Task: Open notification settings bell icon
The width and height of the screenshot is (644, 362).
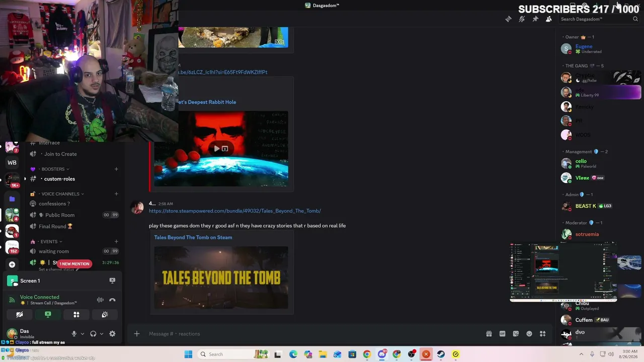Action: pos(522,19)
